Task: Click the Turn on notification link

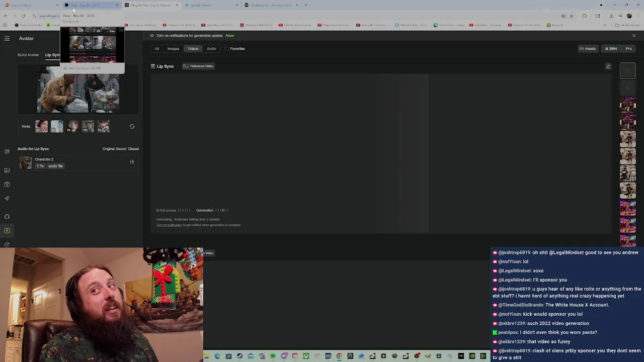Action: tap(169, 225)
